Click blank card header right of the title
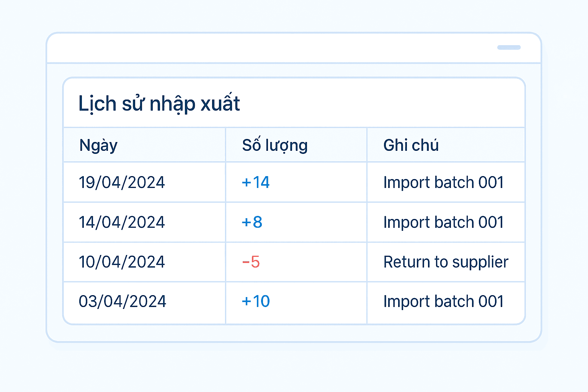 click(x=383, y=103)
